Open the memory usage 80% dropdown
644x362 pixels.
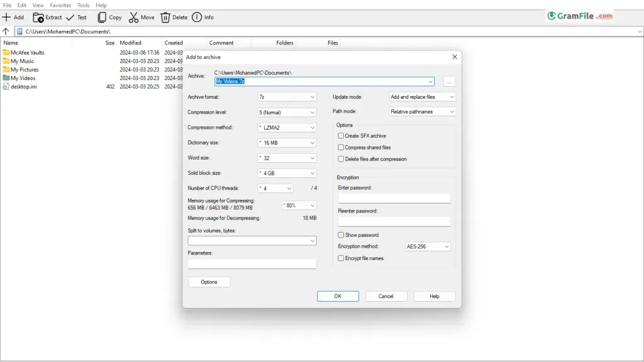click(299, 206)
